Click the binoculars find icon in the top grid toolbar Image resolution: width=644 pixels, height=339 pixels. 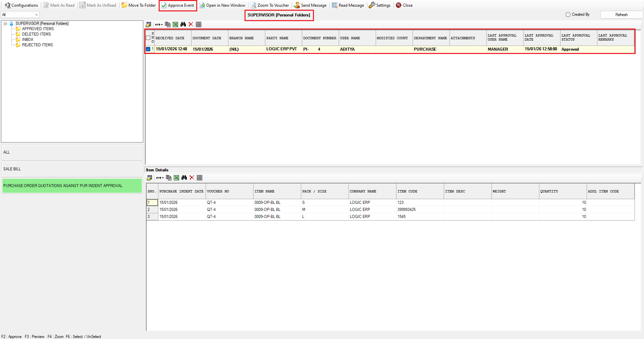[183, 24]
